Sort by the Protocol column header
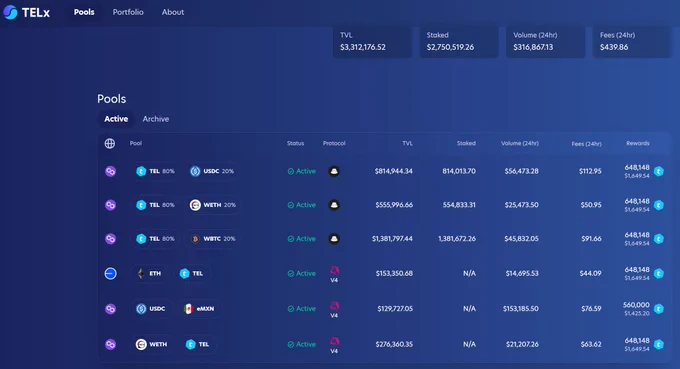The height and width of the screenshot is (369, 680). click(334, 143)
